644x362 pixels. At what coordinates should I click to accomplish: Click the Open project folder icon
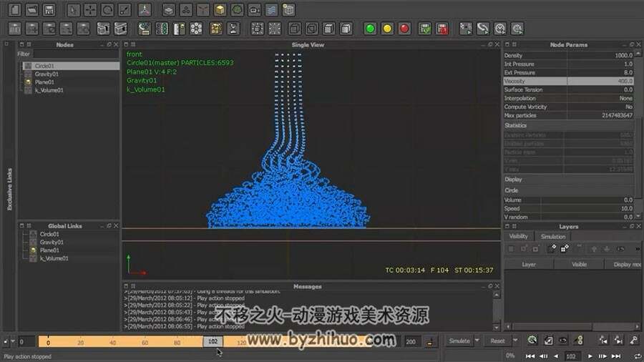[x=32, y=9]
